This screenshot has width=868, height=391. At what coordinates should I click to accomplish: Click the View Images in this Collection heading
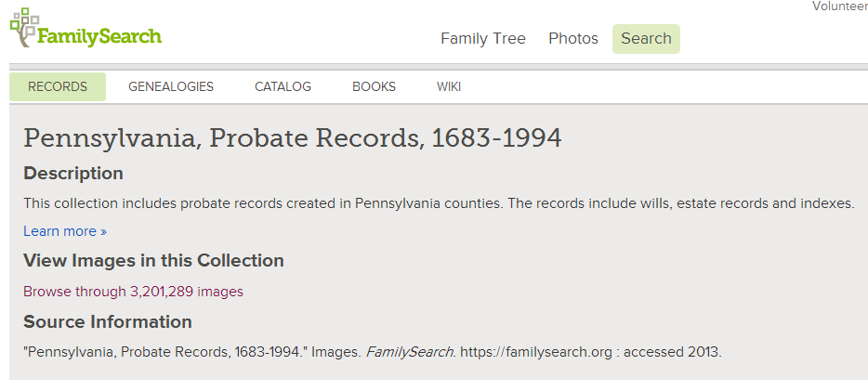[153, 260]
